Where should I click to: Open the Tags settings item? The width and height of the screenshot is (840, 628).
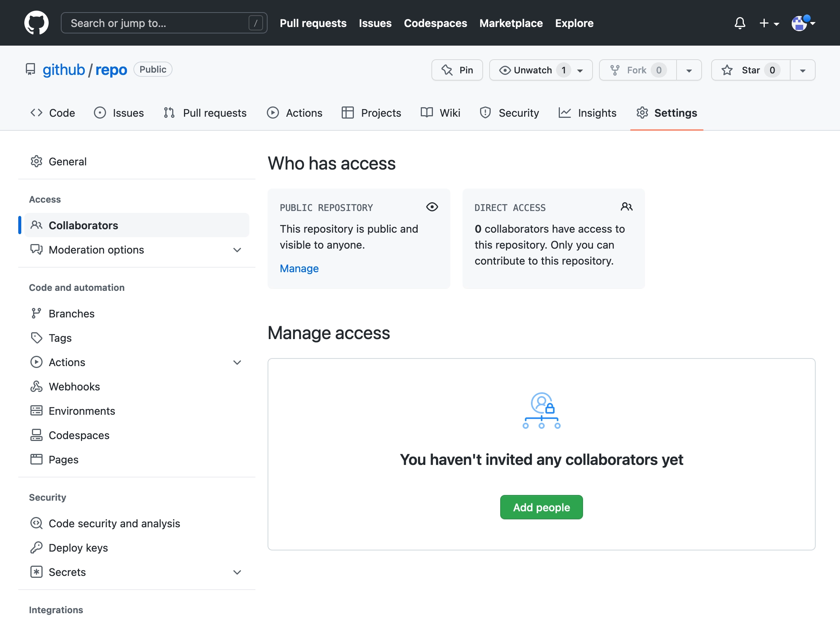(x=137, y=338)
